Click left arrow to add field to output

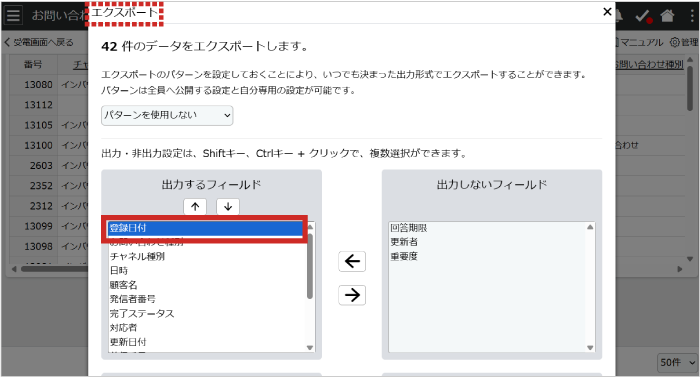(x=352, y=261)
